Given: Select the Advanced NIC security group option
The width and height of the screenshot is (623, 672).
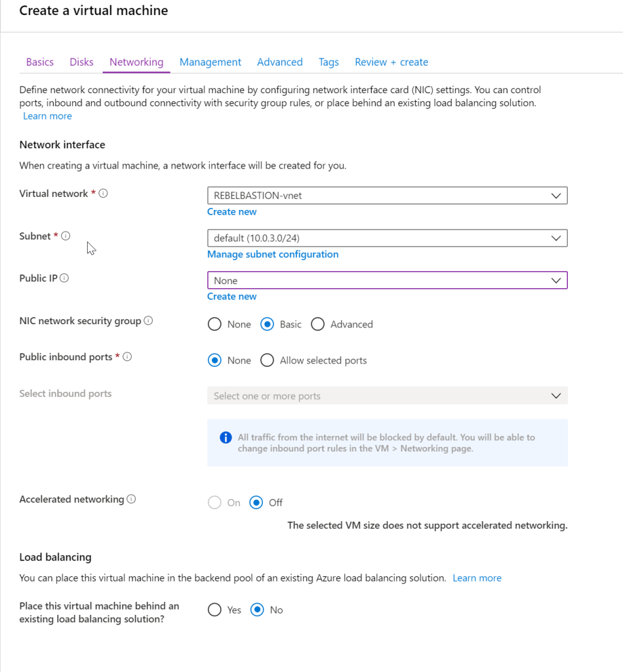Looking at the screenshot, I should tap(318, 324).
